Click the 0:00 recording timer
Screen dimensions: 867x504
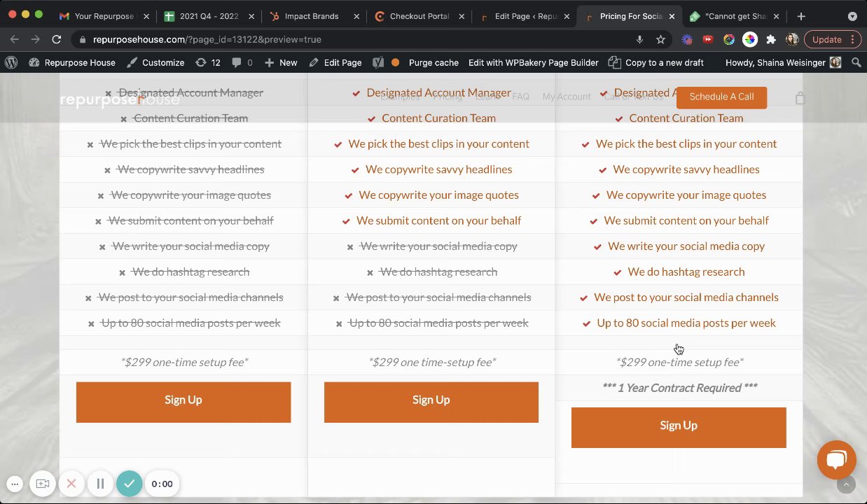click(x=162, y=484)
